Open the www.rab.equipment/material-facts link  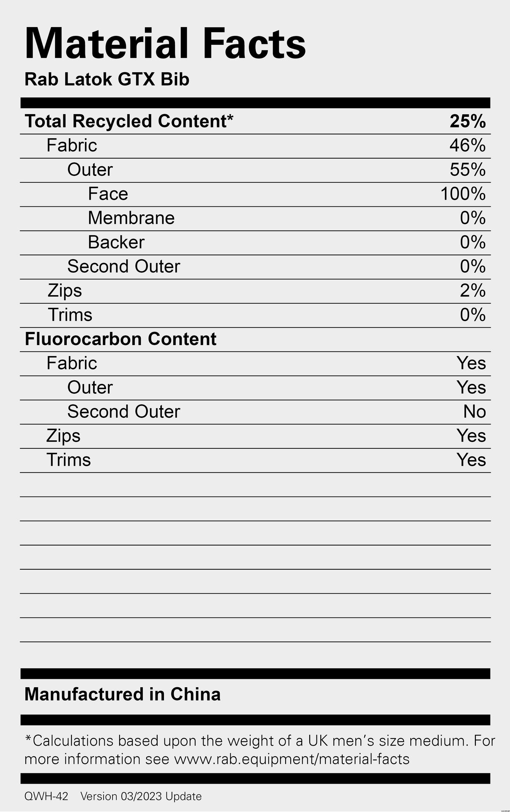click(292, 760)
